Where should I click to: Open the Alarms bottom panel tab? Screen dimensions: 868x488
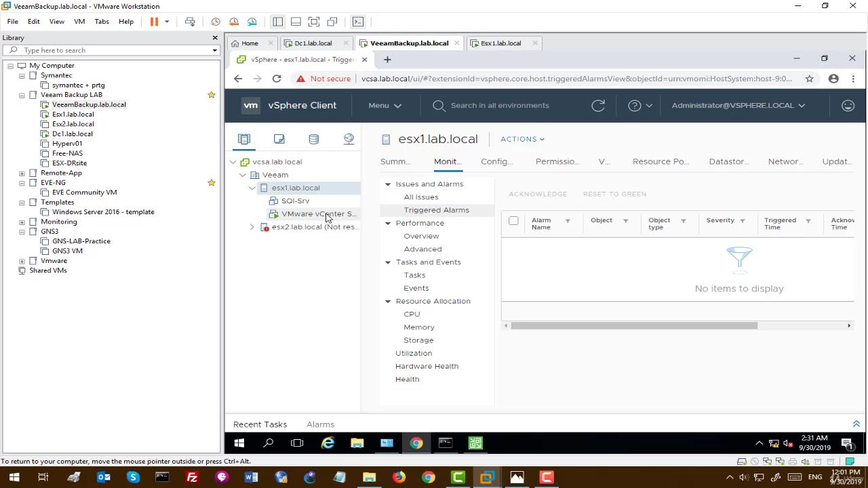[320, 424]
